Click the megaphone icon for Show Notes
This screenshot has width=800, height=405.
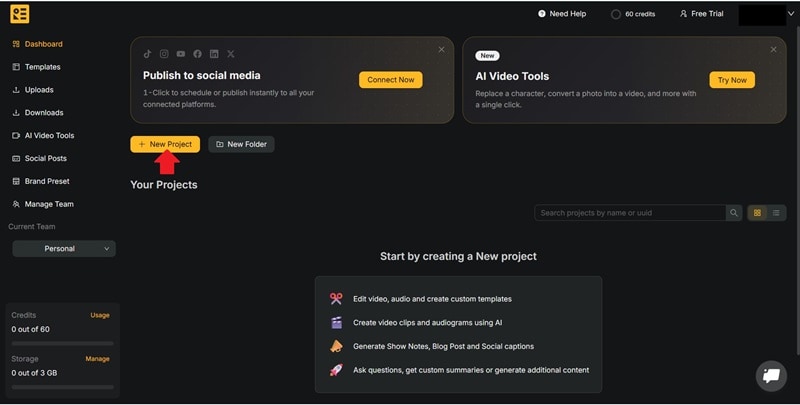(x=336, y=346)
